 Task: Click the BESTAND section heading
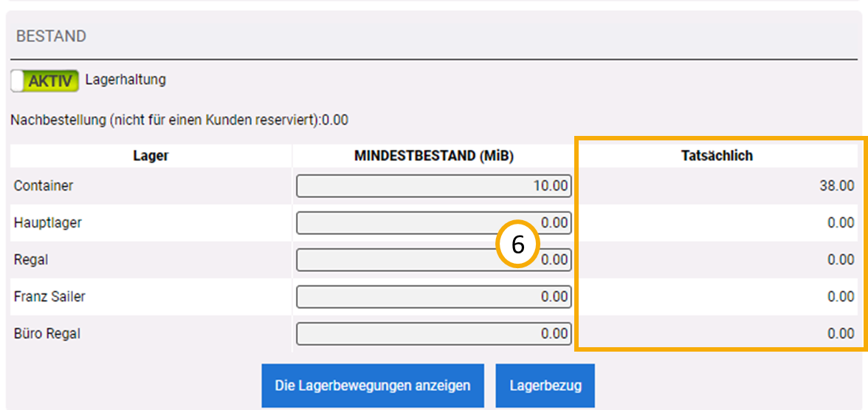(51, 36)
